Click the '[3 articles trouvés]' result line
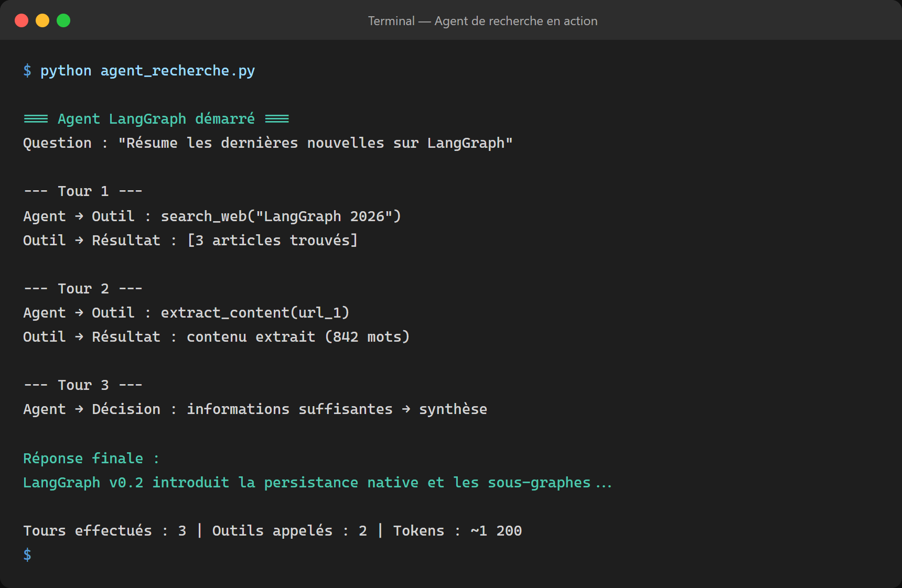Image resolution: width=902 pixels, height=588 pixels. (x=190, y=240)
